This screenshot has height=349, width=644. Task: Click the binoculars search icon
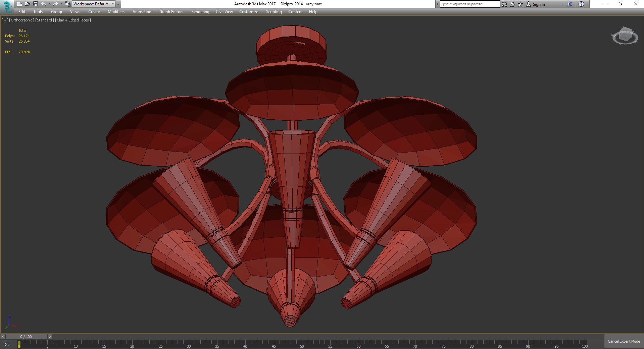click(x=504, y=4)
